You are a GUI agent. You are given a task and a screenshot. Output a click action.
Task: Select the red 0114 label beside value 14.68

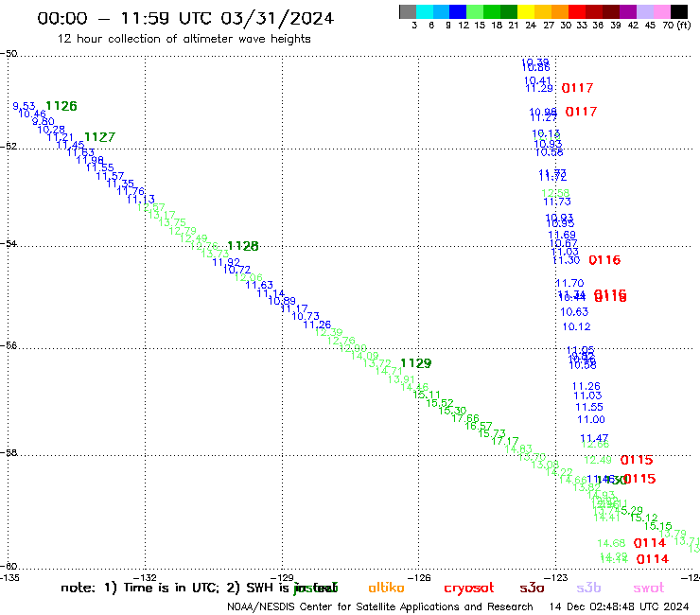[x=650, y=543]
